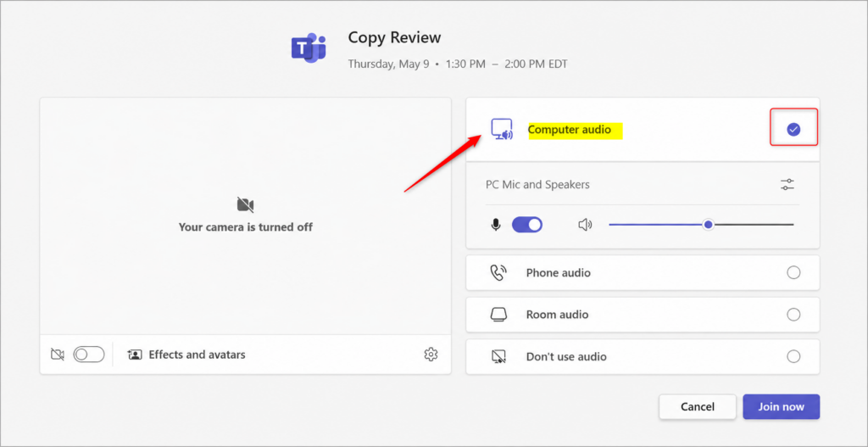The width and height of the screenshot is (868, 447).
Task: Click the Copy Review meeting title
Action: tap(394, 37)
